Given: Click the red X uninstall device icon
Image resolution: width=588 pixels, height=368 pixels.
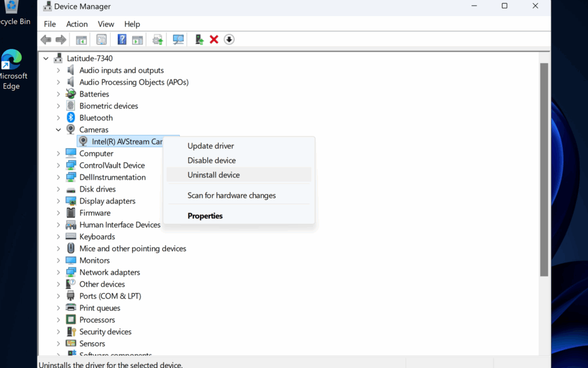Looking at the screenshot, I should 214,40.
